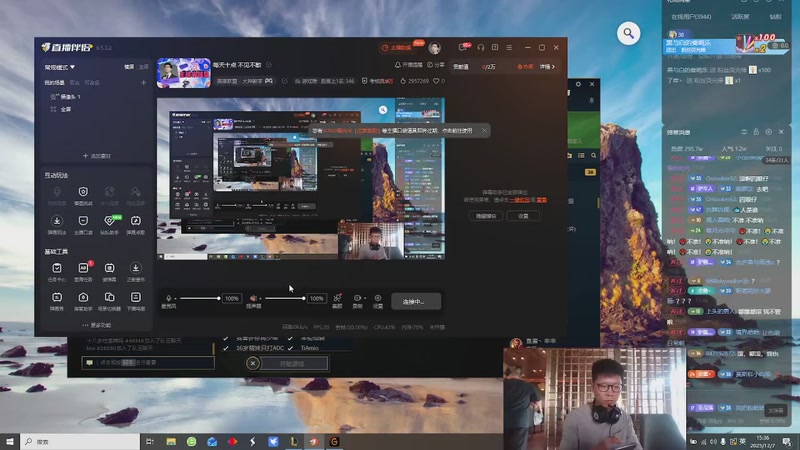Click the 开播提醒 bell option
Screen dimensions: 800x450
tap(409, 65)
